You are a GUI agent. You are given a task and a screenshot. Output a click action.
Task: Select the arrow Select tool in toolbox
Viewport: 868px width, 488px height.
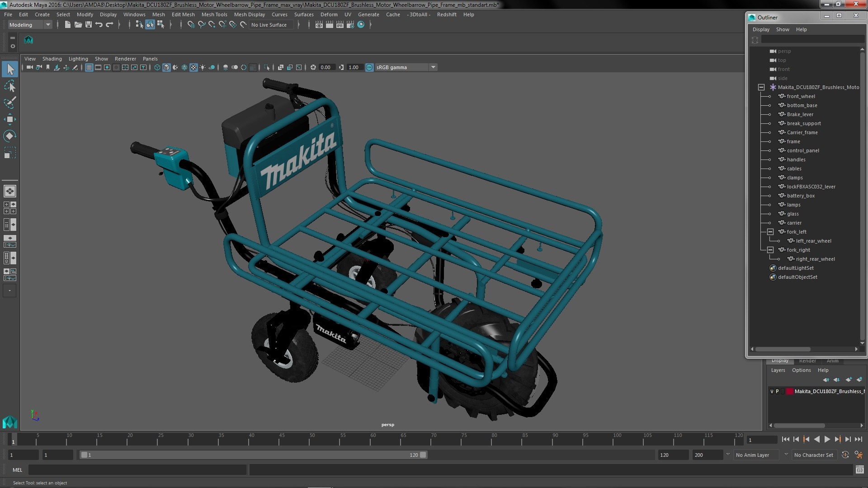point(9,69)
